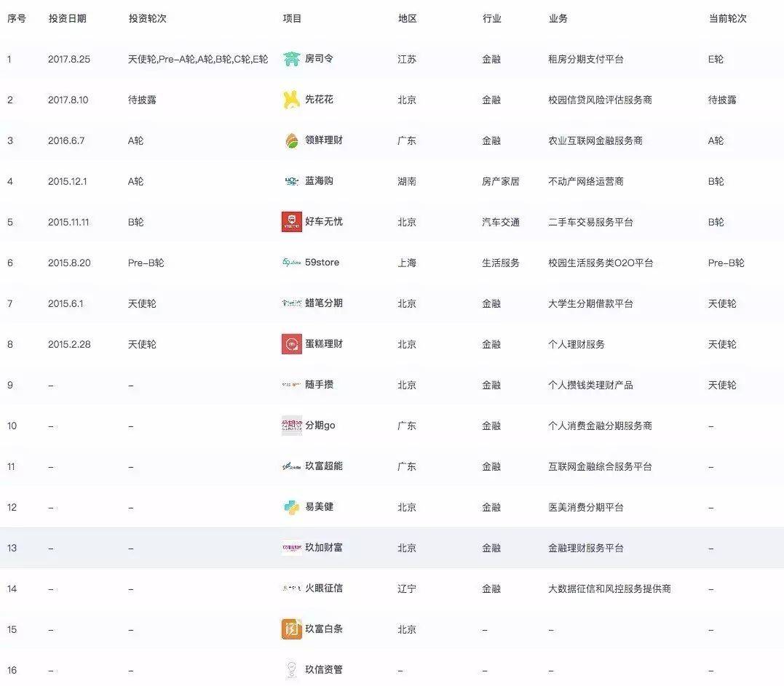Click the 汽车交通 industry cell
Viewport: 784px width, 686px height.
[501, 223]
